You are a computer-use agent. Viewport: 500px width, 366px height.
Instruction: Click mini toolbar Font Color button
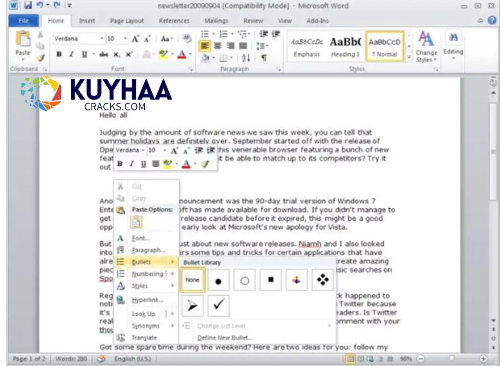(186, 164)
